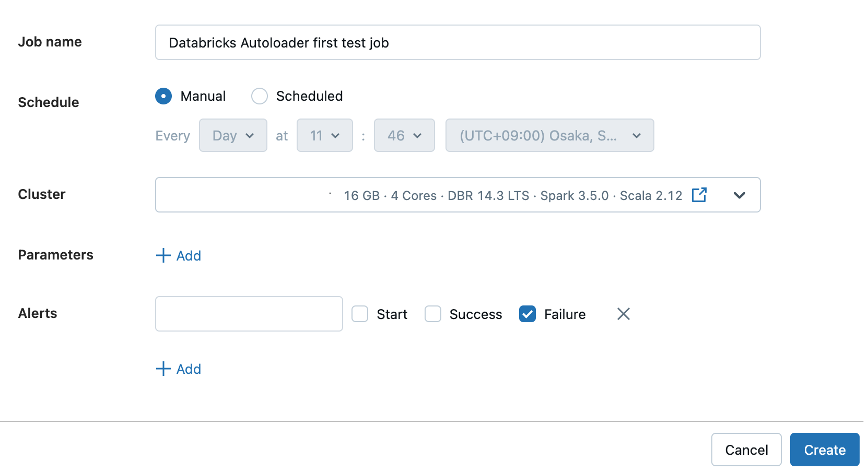Open the Osaka timezone dropdown
868x472 pixels.
coord(549,135)
